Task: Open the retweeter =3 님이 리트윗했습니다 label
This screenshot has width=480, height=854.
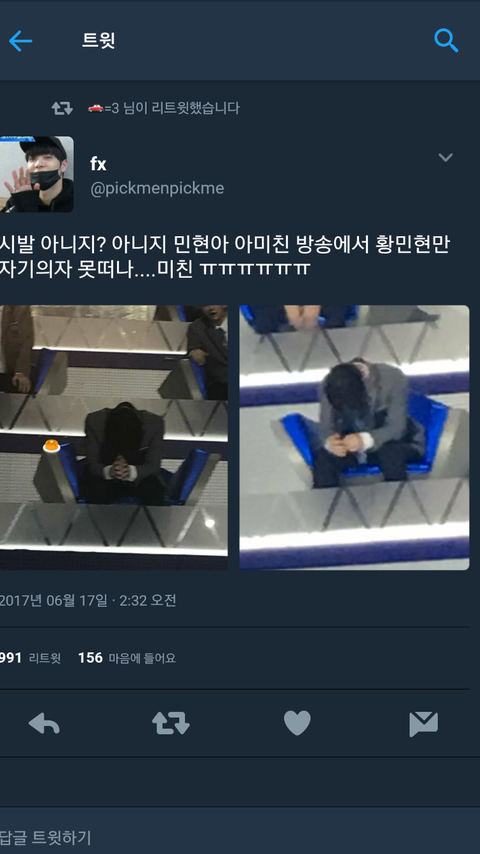Action: click(x=163, y=108)
